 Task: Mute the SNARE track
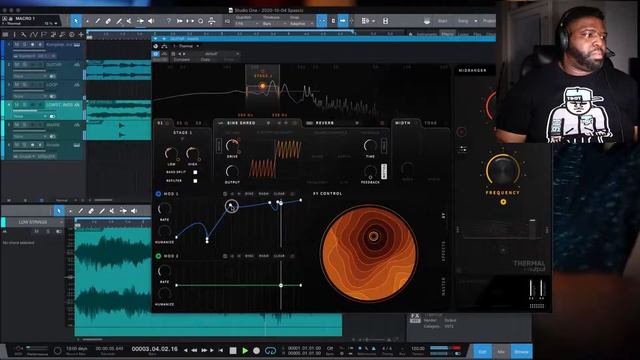tap(17, 124)
